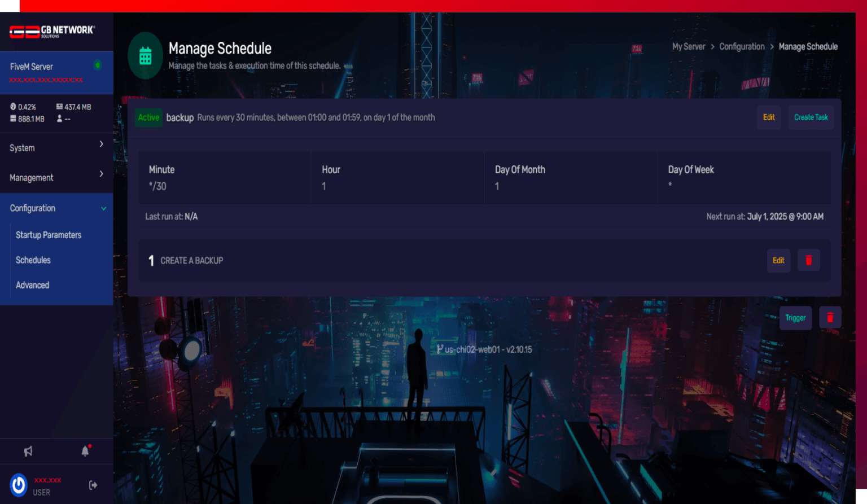Open the Startup Parameters page

point(49,235)
